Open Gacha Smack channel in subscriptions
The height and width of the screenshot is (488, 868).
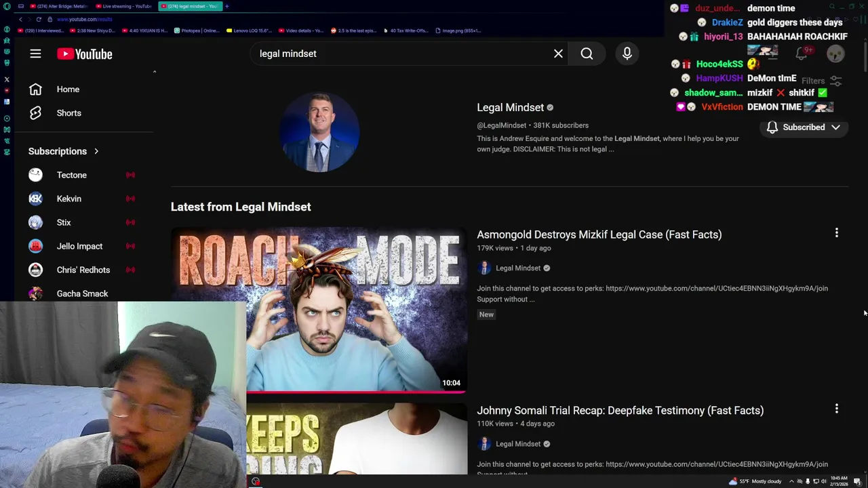[82, 293]
